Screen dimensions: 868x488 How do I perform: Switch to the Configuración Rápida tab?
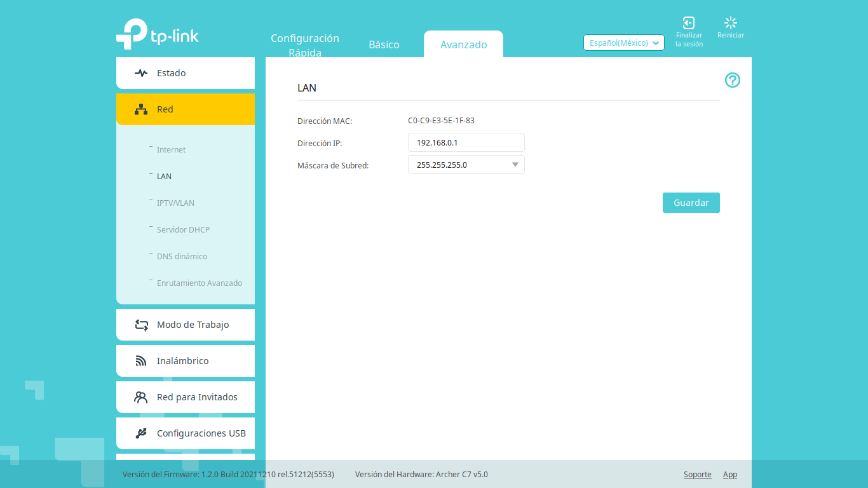click(x=305, y=45)
